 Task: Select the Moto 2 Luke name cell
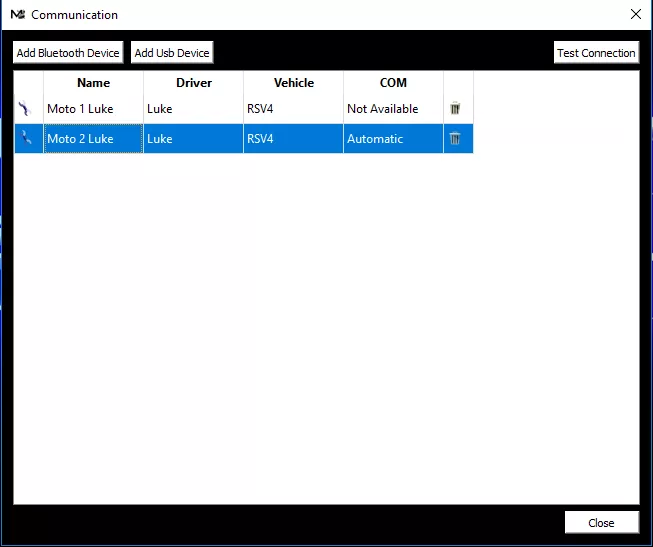click(93, 138)
